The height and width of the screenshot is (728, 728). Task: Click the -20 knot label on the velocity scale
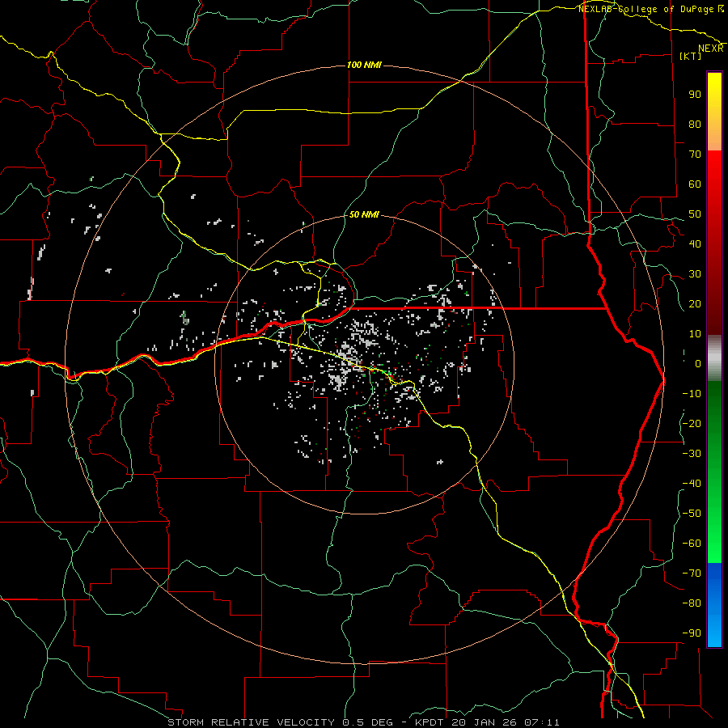click(692, 423)
